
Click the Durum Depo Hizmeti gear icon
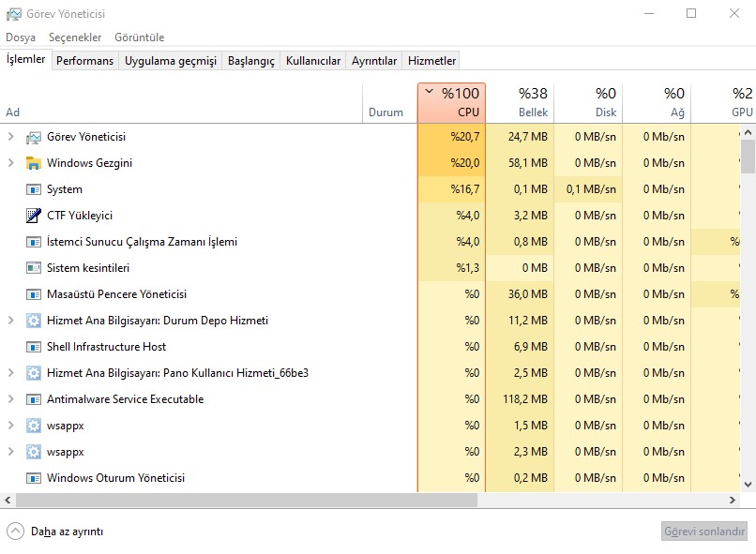[33, 321]
